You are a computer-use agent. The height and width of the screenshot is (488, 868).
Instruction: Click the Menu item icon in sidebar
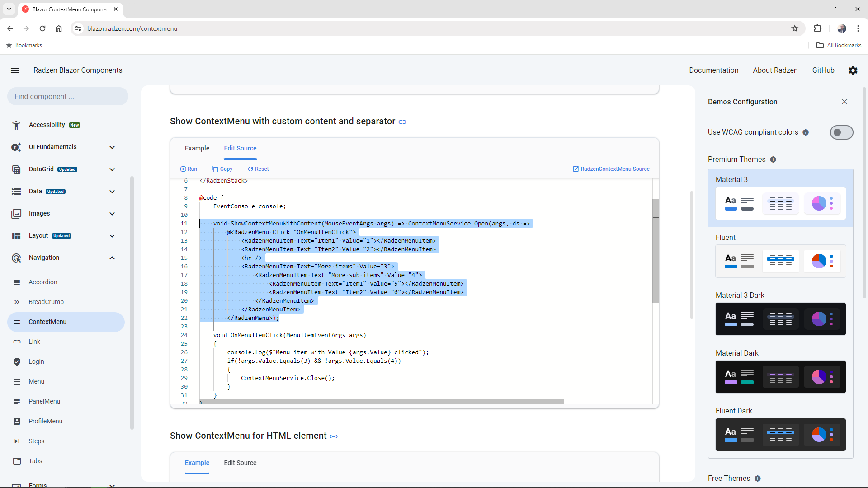(x=17, y=382)
